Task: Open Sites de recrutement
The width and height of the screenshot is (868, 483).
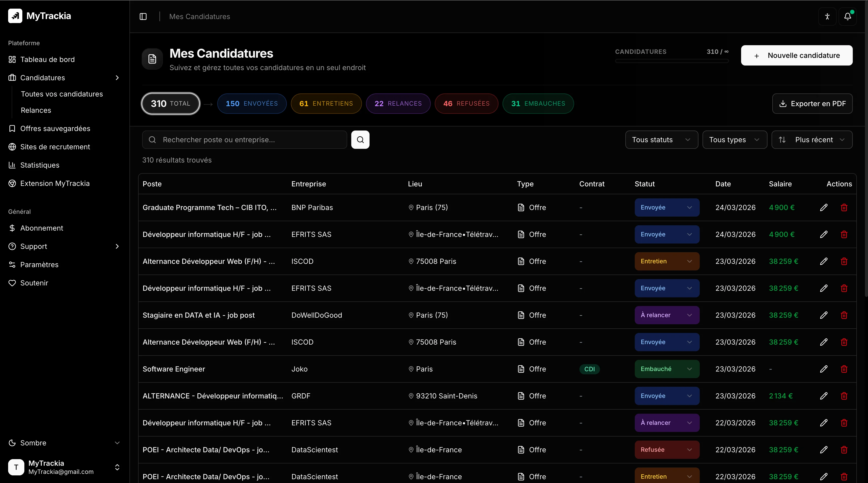Action: [x=55, y=147]
